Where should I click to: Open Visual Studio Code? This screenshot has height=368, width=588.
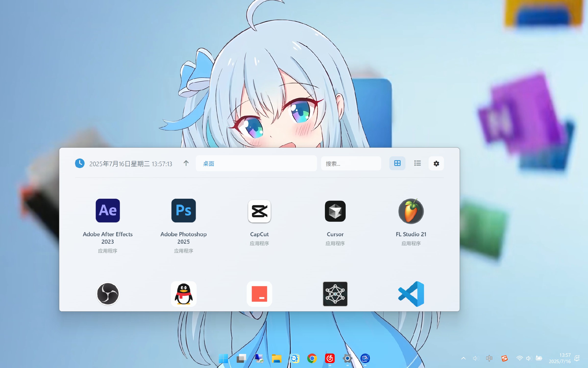click(x=411, y=294)
